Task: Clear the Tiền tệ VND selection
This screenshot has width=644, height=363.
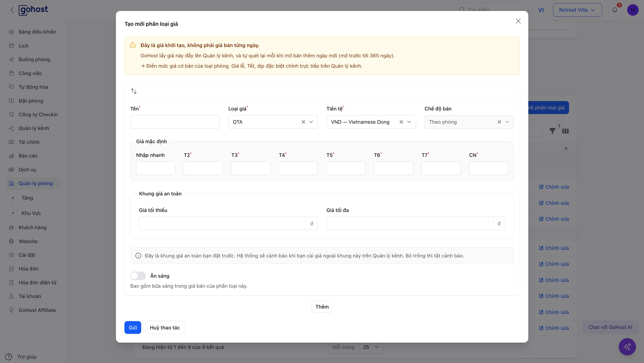Action: (x=401, y=122)
